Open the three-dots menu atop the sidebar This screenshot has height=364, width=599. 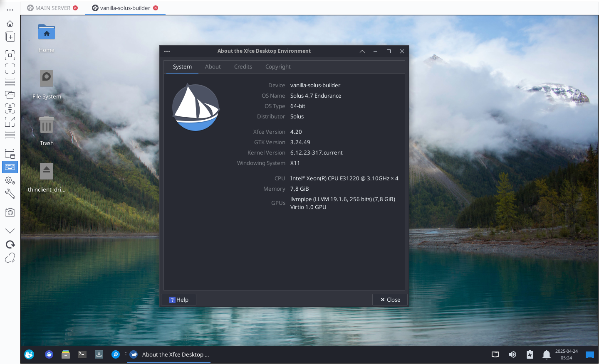[x=10, y=10]
